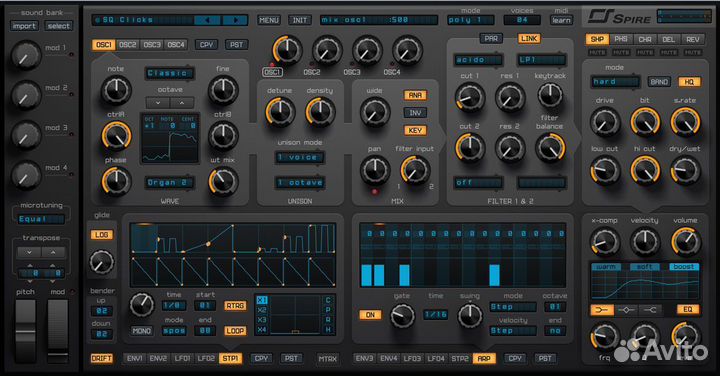Click the OSC1 mix level knob
Image resolution: width=720 pixels, height=376 pixels.
point(287,50)
